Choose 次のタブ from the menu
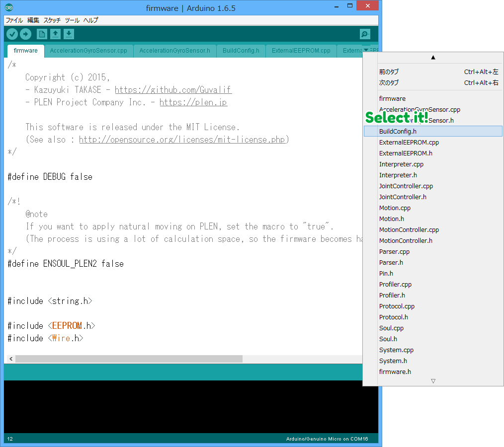 [x=433, y=82]
